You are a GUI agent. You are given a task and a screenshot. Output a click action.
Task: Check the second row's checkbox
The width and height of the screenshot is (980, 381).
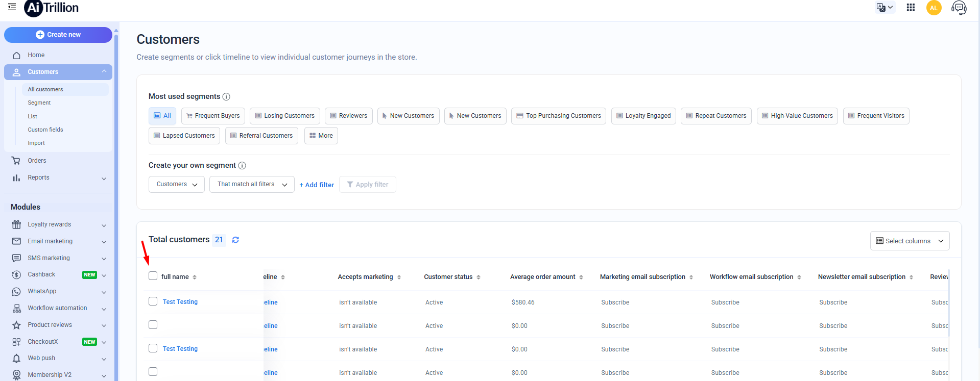(153, 325)
